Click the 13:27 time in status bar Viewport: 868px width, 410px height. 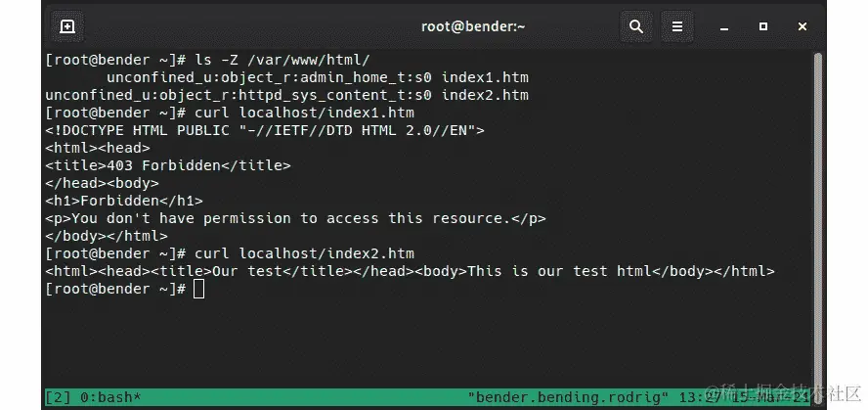click(x=700, y=397)
